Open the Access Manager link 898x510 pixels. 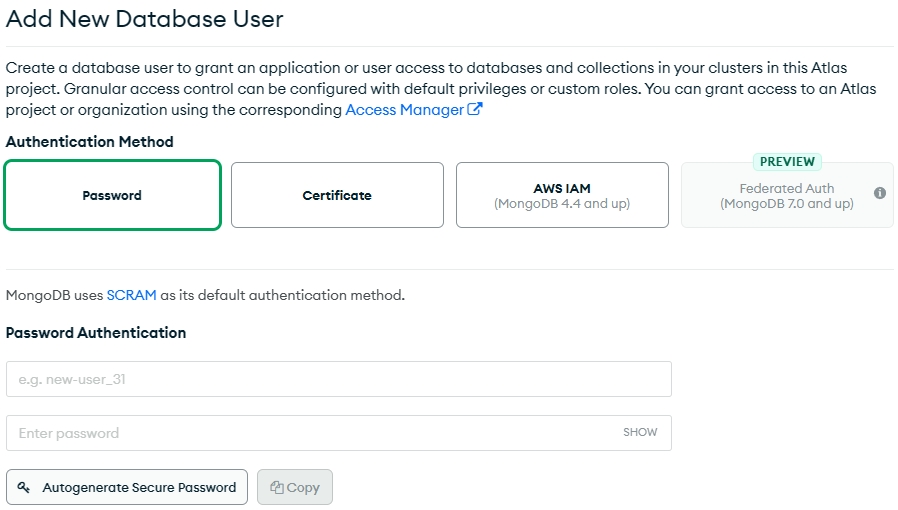coord(404,110)
